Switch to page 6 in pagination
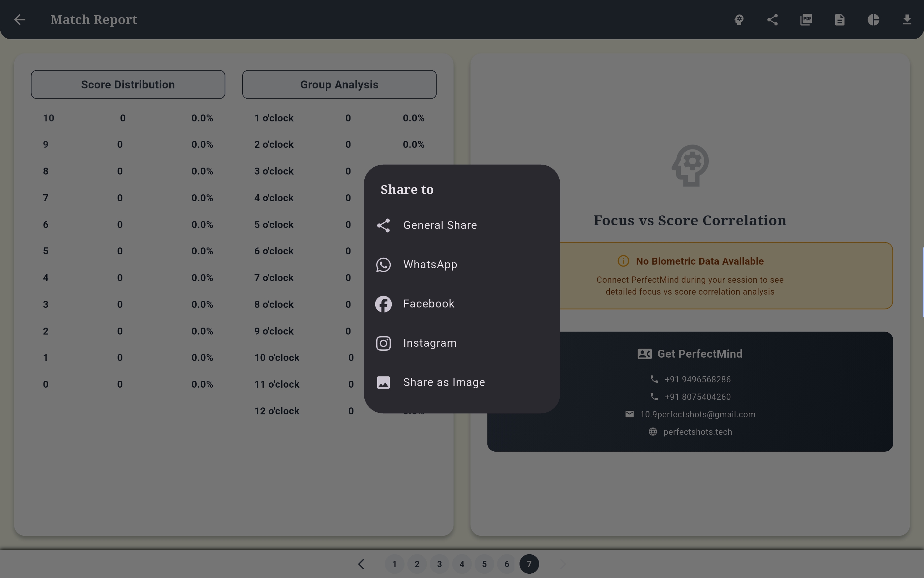924x578 pixels. (x=507, y=564)
